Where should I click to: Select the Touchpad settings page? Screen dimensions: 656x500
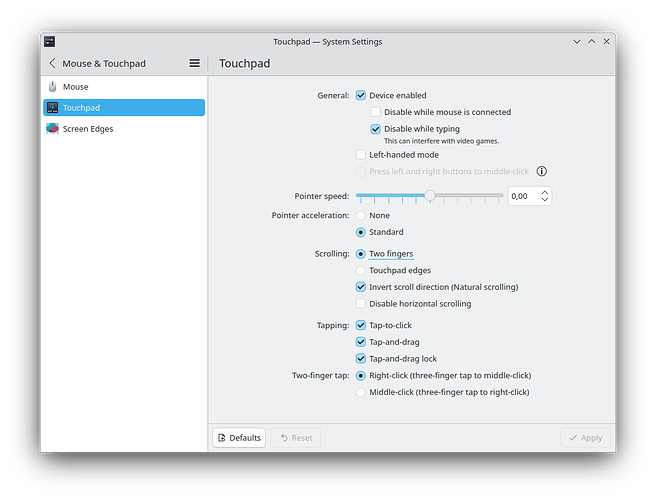click(124, 108)
